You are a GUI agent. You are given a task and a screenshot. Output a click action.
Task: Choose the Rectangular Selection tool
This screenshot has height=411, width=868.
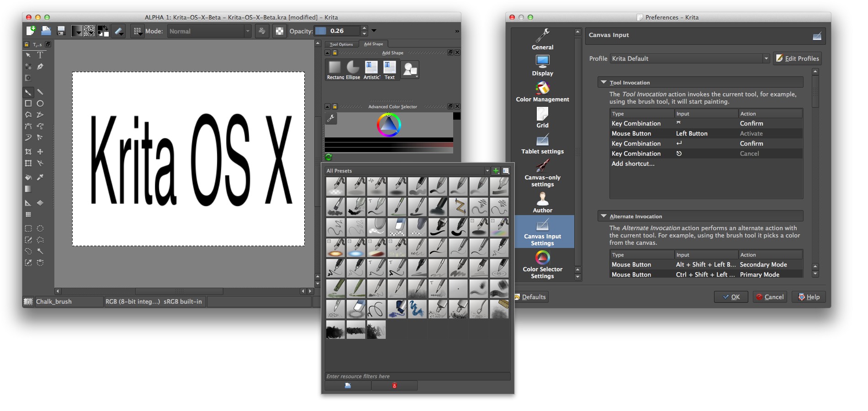pyautogui.click(x=28, y=228)
